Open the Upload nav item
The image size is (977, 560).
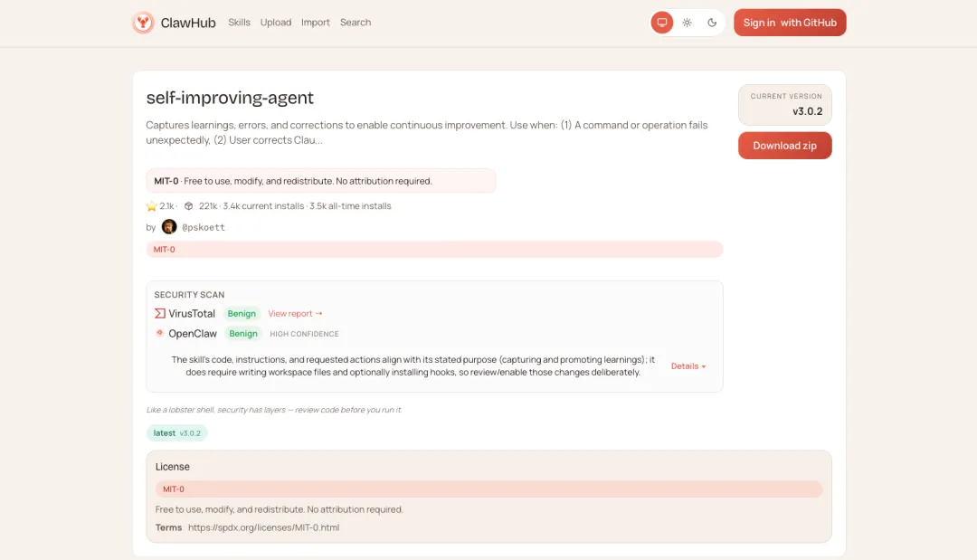[x=275, y=23]
